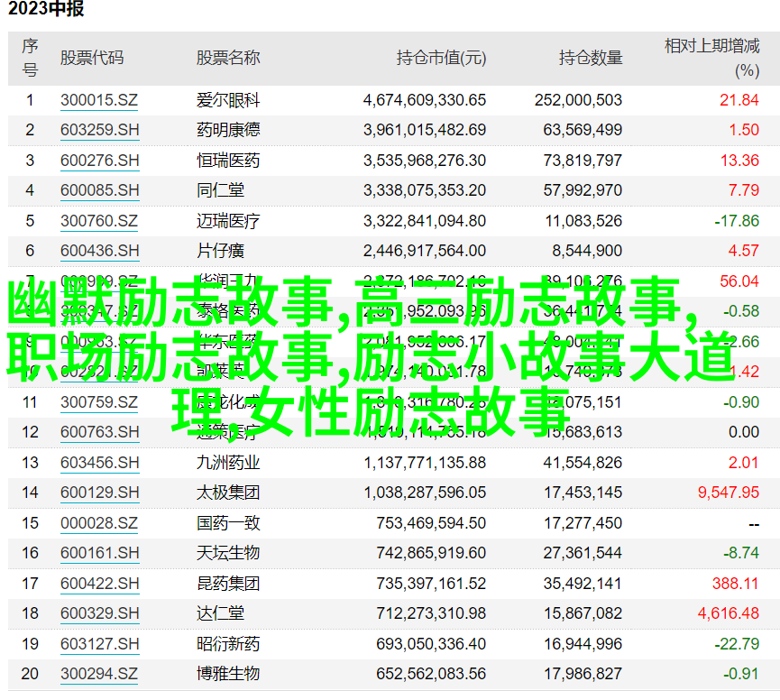Click the 持仓数量 column header
The width and height of the screenshot is (780, 700).
tap(591, 58)
